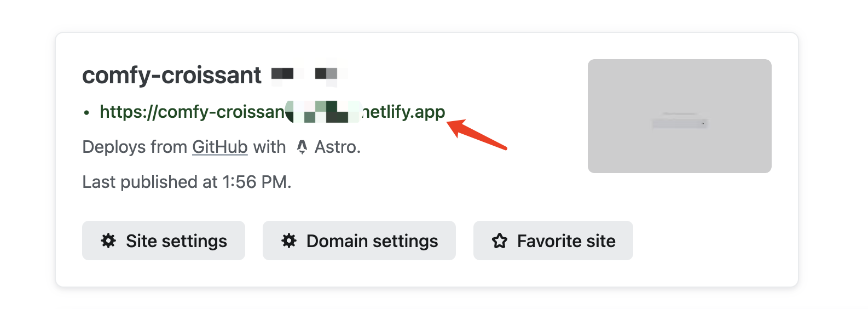Open Domain settings

click(x=359, y=241)
